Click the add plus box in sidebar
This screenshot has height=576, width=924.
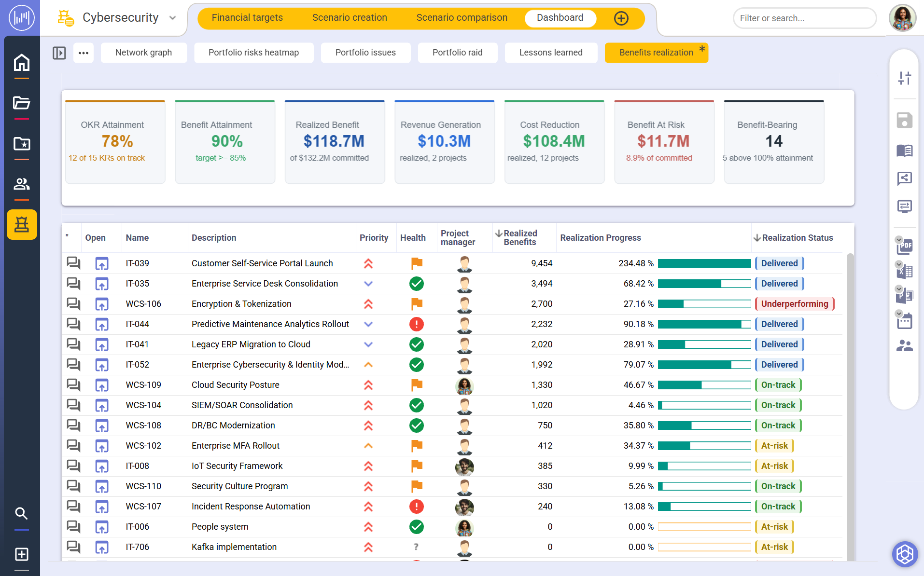pos(21,554)
